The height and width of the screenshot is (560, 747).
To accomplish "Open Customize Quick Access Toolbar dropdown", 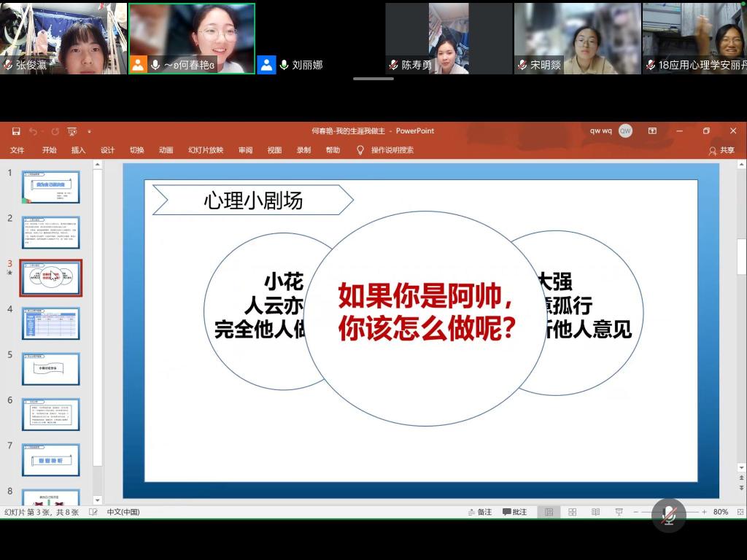I will pyautogui.click(x=89, y=131).
